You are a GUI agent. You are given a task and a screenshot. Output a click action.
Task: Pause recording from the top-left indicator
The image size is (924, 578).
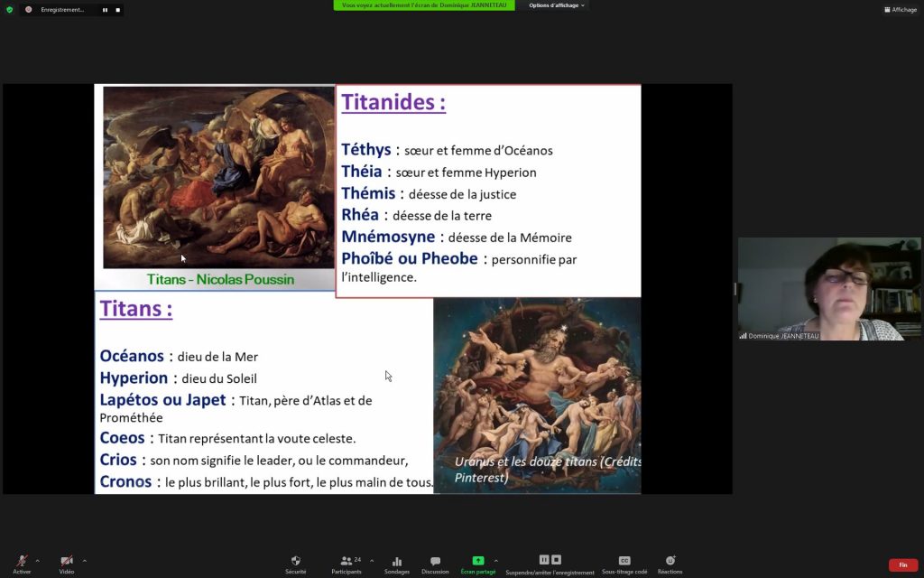click(x=105, y=10)
